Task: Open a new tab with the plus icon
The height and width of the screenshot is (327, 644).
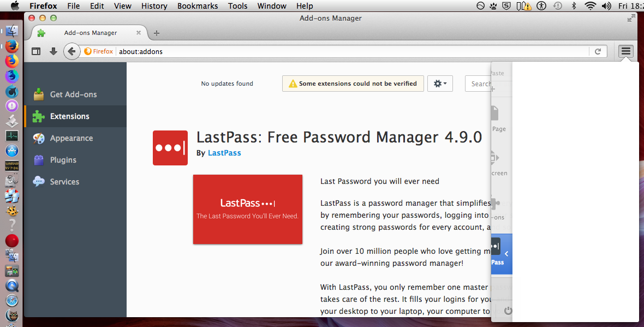Action: pos(157,33)
